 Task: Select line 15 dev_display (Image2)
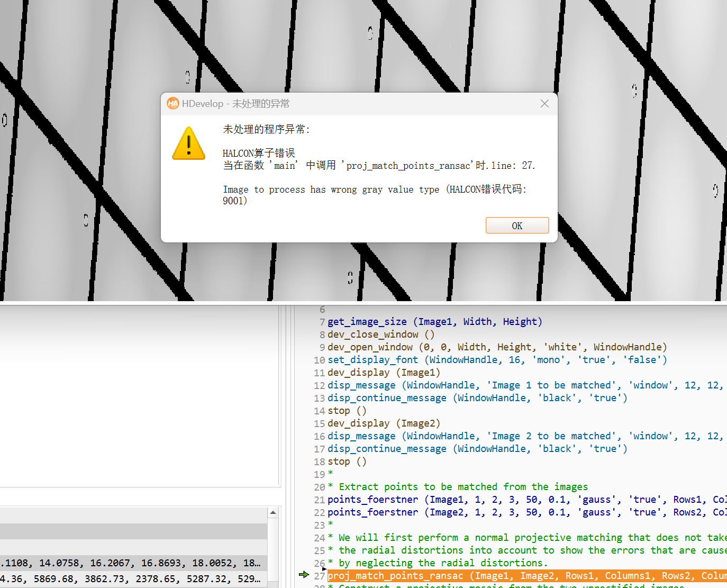(384, 423)
